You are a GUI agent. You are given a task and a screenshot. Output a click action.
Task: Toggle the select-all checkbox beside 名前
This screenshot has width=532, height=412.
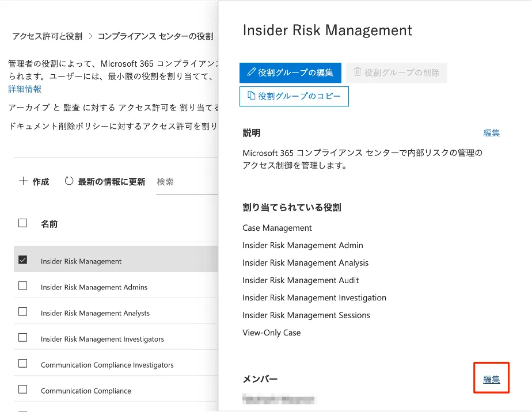coord(23,223)
